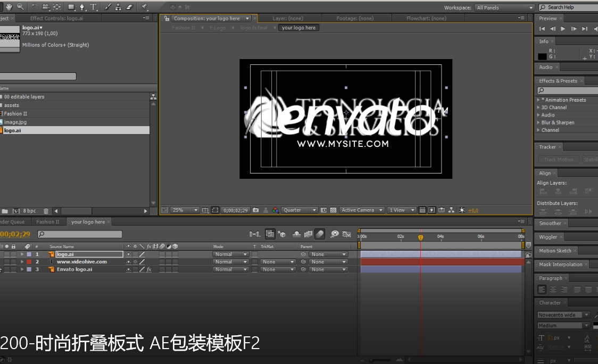Image resolution: width=598 pixels, height=364 pixels.
Task: Open composition mini-flowchart in timeline
Action: (x=254, y=234)
